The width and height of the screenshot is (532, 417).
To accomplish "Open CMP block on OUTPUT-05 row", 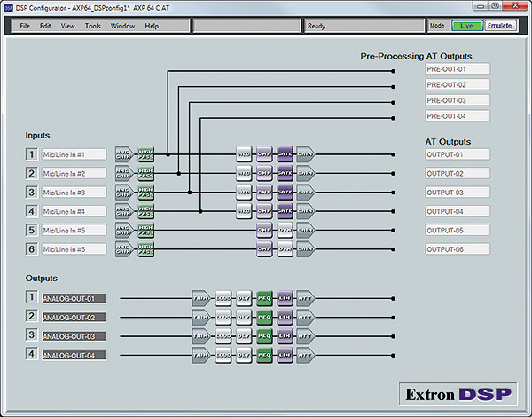I will [264, 230].
